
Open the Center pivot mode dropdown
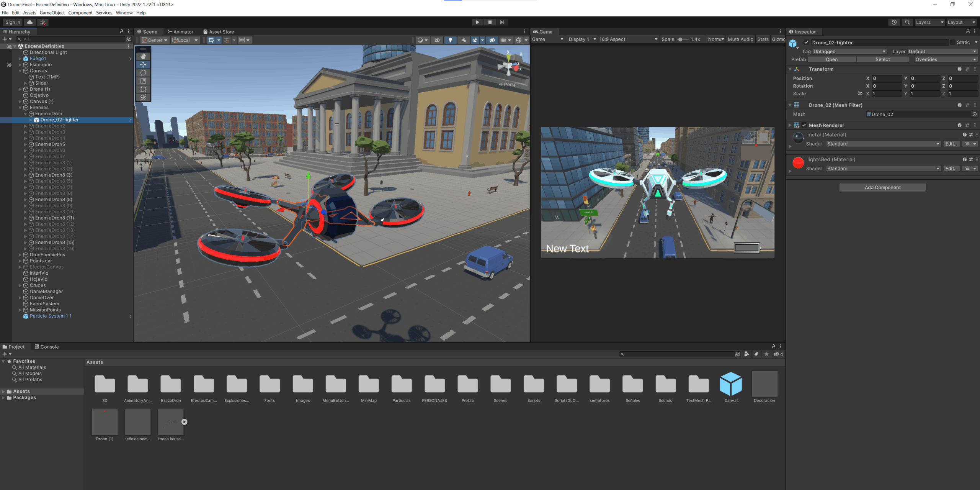point(155,40)
